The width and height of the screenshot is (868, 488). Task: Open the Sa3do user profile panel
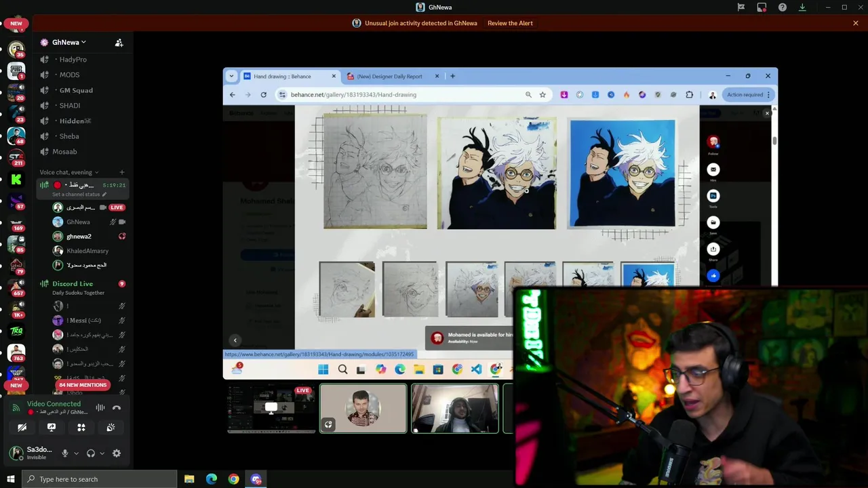pyautogui.click(x=31, y=453)
